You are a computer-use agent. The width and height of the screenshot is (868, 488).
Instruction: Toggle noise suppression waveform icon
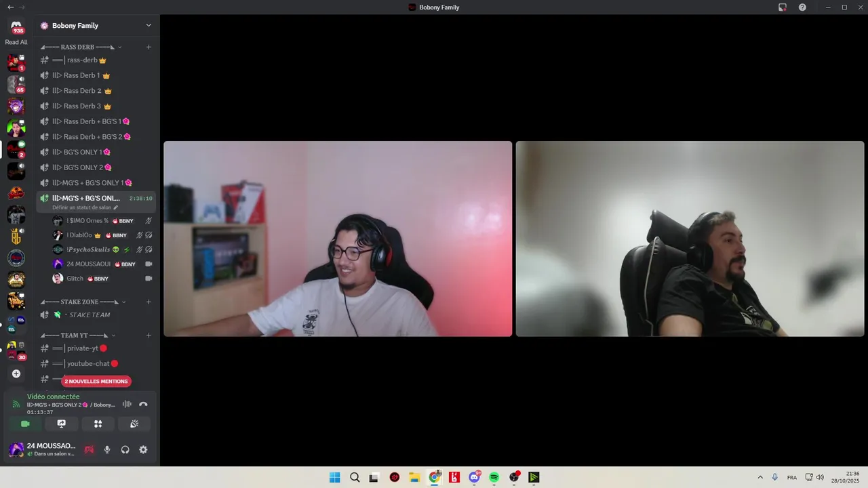127,405
